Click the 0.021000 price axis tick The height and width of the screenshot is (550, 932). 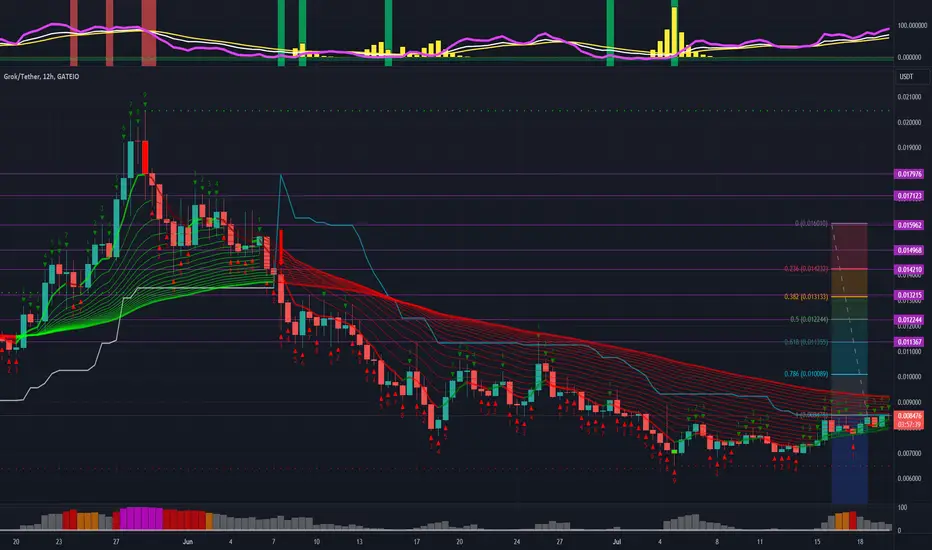coord(910,97)
